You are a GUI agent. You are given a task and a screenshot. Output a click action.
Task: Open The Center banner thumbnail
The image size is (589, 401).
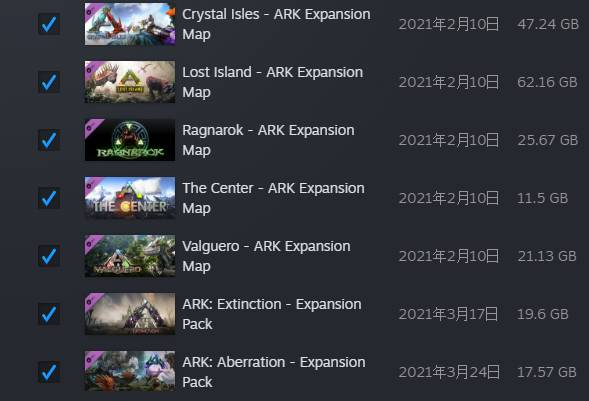(130, 198)
